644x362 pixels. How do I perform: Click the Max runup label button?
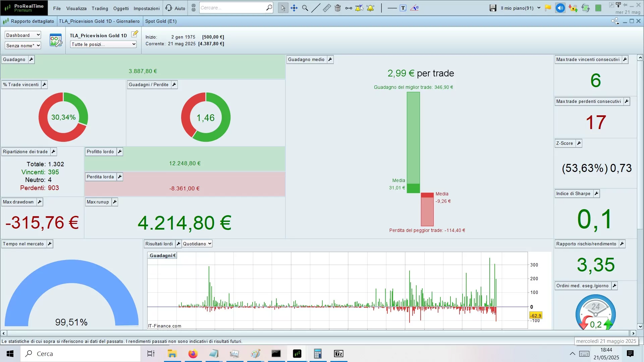point(98,202)
